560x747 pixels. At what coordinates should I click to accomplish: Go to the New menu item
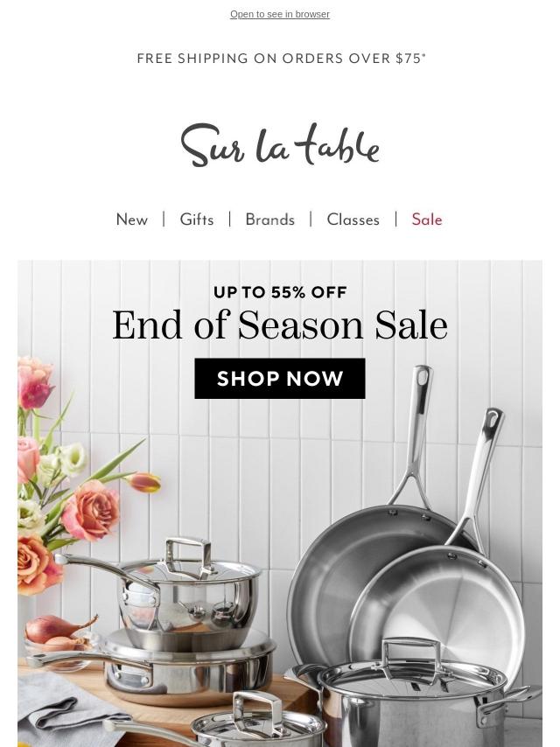tap(132, 220)
